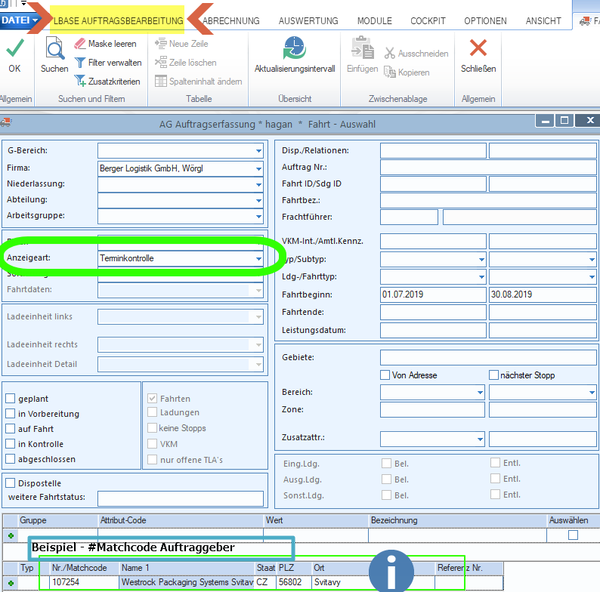Open Filter verwalten funnel tool
The height and width of the screenshot is (592, 600).
[80, 62]
